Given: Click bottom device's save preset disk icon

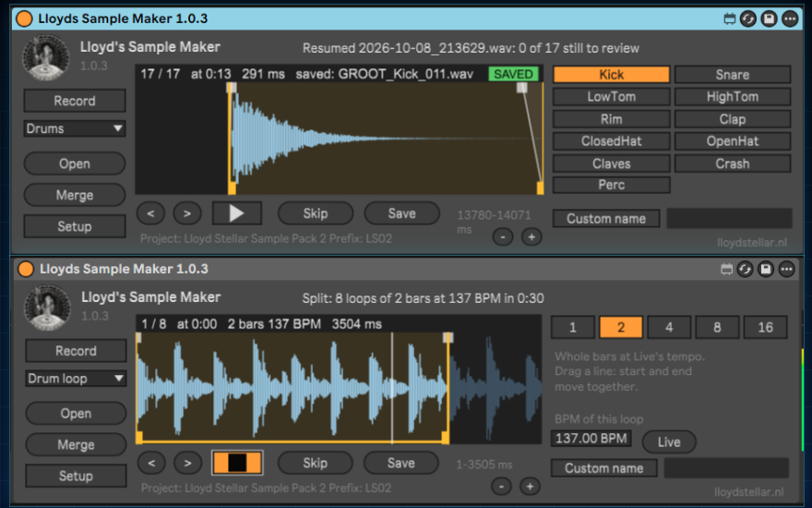Looking at the screenshot, I should [765, 269].
